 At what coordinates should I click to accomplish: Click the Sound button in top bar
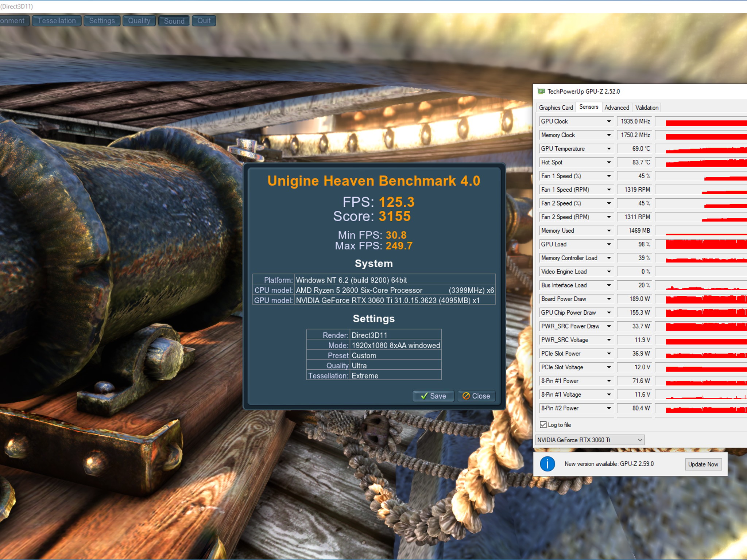174,21
